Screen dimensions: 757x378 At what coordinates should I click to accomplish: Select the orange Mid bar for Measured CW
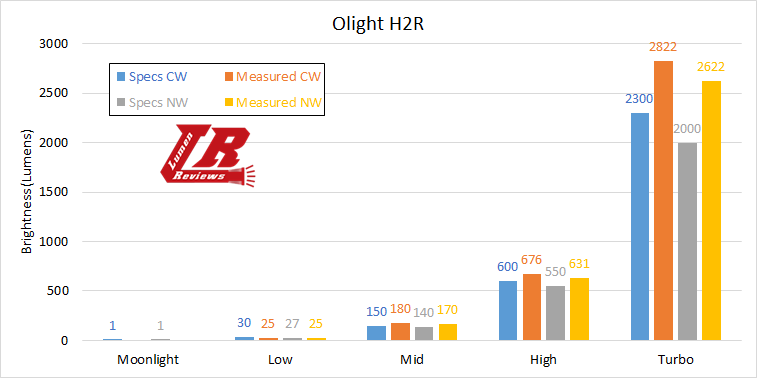[400, 332]
